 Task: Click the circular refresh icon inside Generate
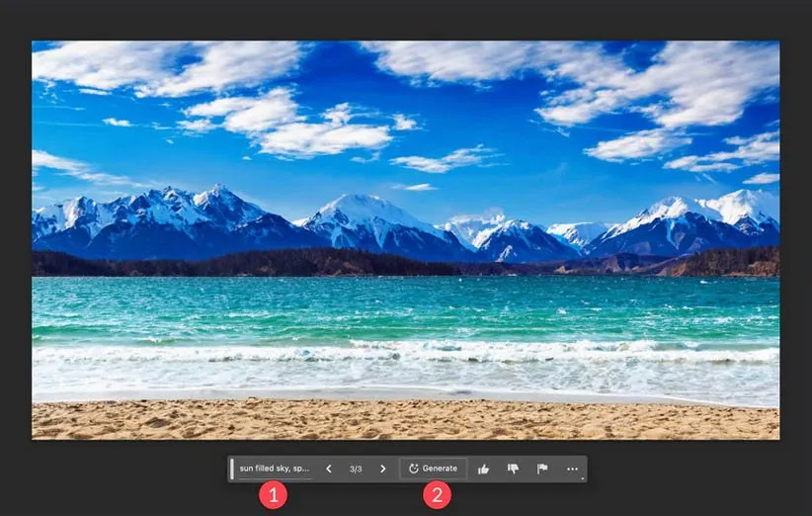(414, 469)
